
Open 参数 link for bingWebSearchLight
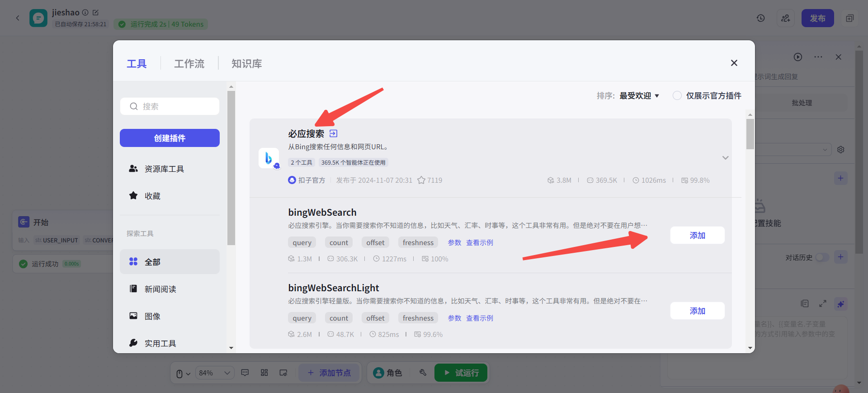454,318
